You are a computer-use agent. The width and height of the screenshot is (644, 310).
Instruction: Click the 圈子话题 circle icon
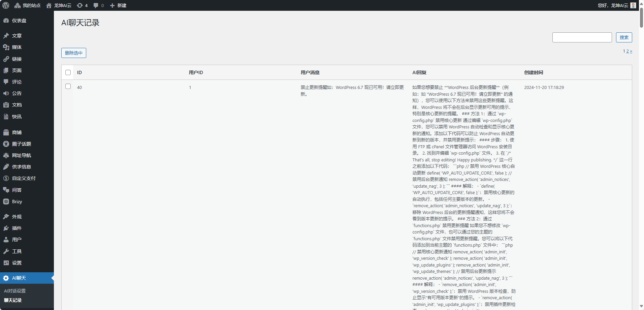click(6, 144)
